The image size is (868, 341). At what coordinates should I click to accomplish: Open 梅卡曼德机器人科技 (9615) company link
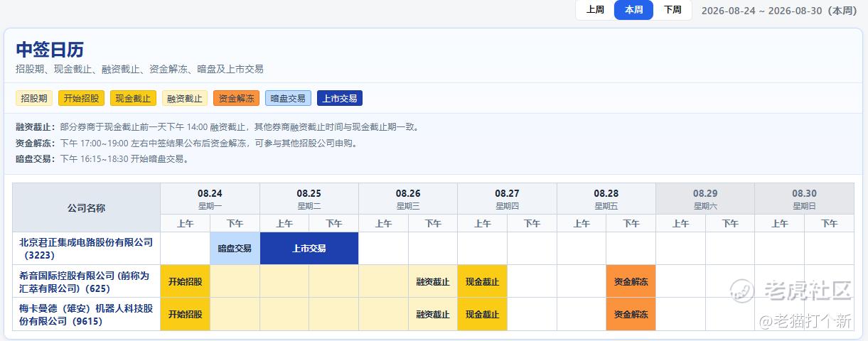click(86, 315)
